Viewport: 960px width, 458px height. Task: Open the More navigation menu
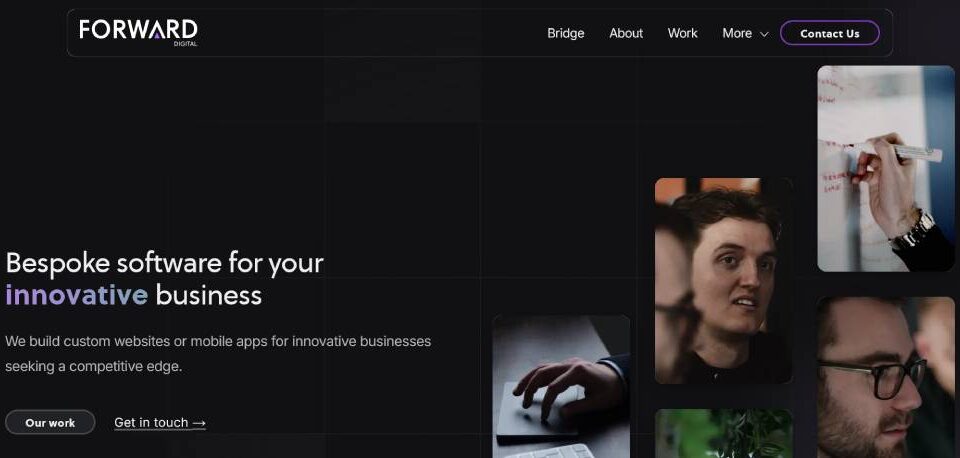coord(745,34)
